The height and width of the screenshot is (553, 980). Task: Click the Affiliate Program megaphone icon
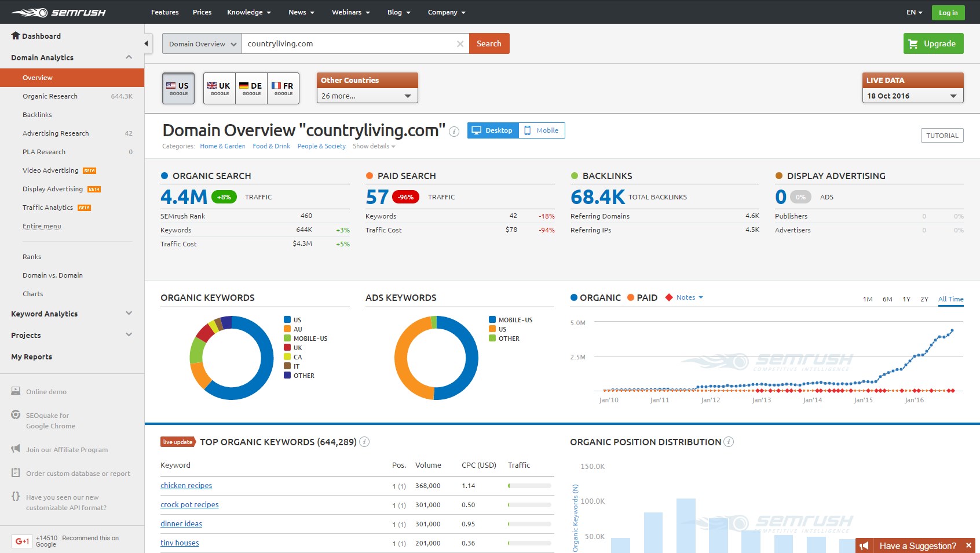pos(16,449)
